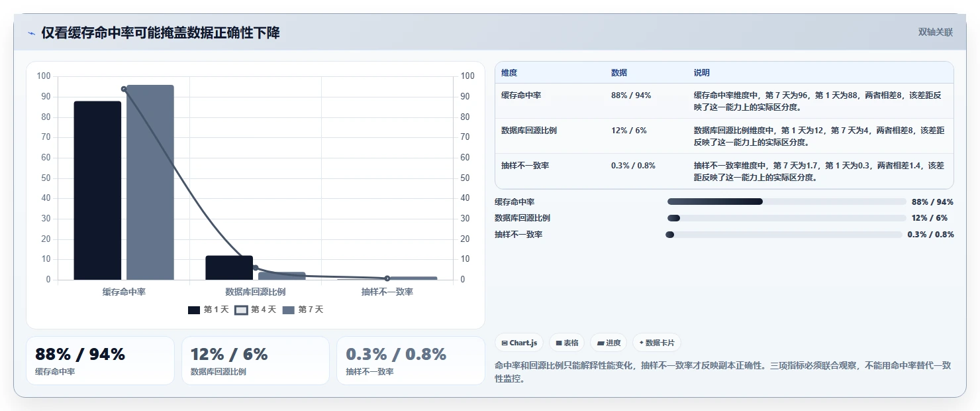
Task: Click the bar icon in 进度 tag
Action: click(601, 343)
